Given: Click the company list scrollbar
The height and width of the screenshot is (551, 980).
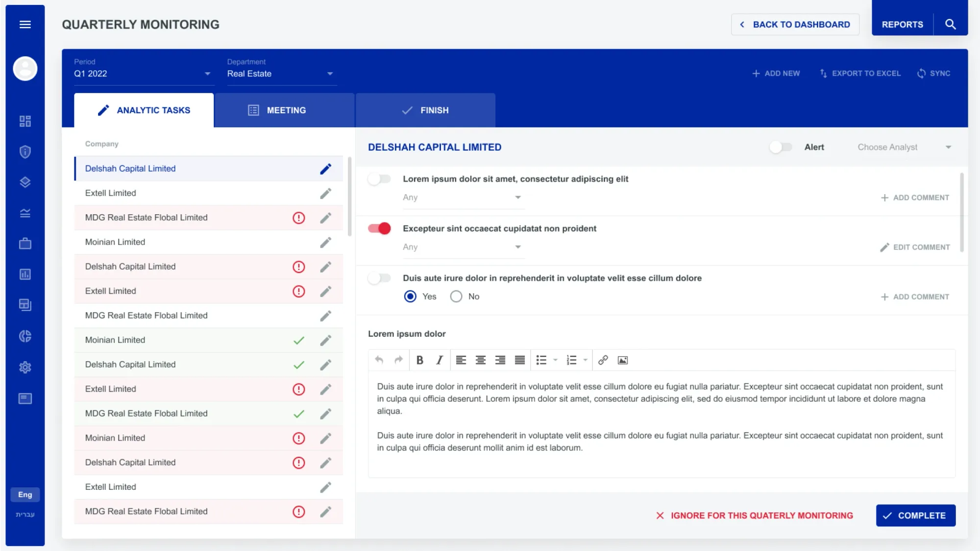Looking at the screenshot, I should 349,196.
